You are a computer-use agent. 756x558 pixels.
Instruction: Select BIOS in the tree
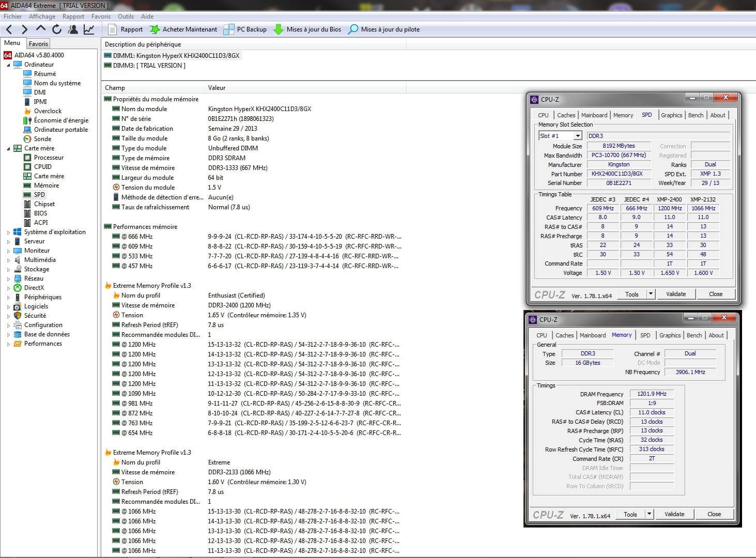pos(40,213)
